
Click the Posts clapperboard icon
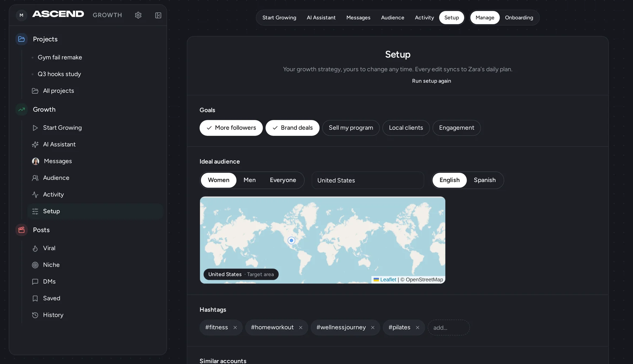tap(21, 230)
